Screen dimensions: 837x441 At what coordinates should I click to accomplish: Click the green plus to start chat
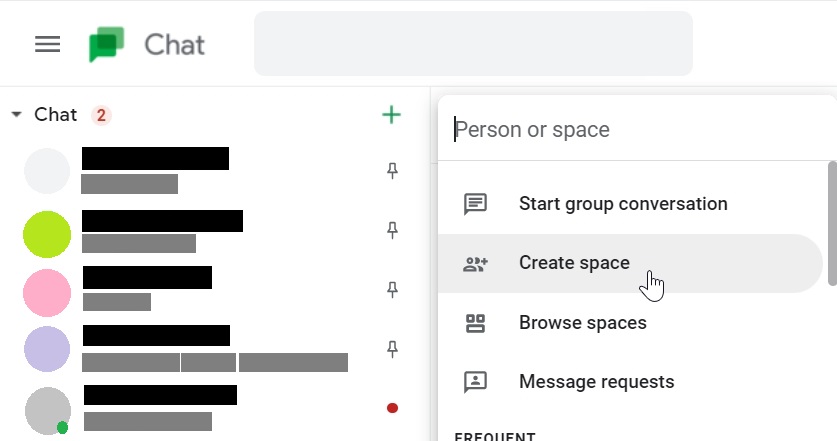[391, 115]
